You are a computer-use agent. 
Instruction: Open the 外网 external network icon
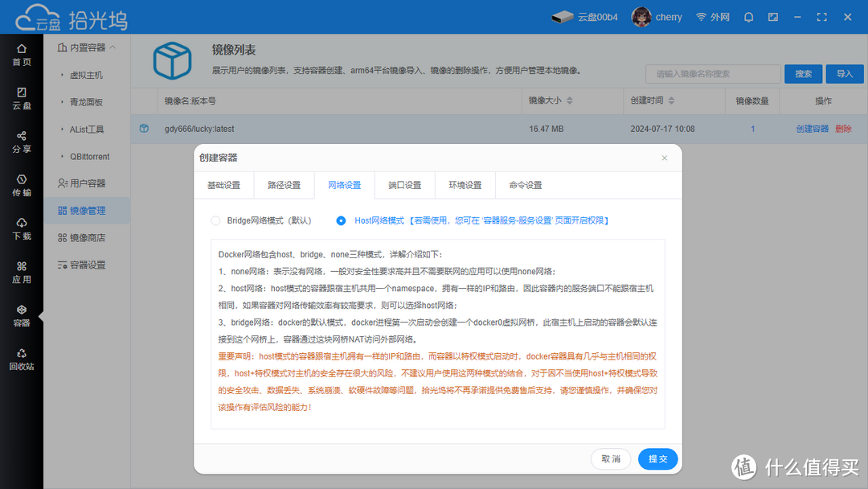point(712,16)
